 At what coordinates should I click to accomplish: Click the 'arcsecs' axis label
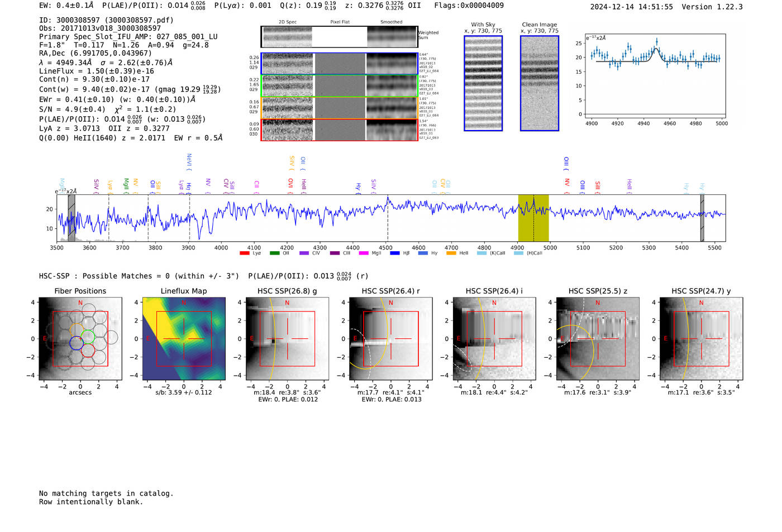pyautogui.click(x=80, y=392)
